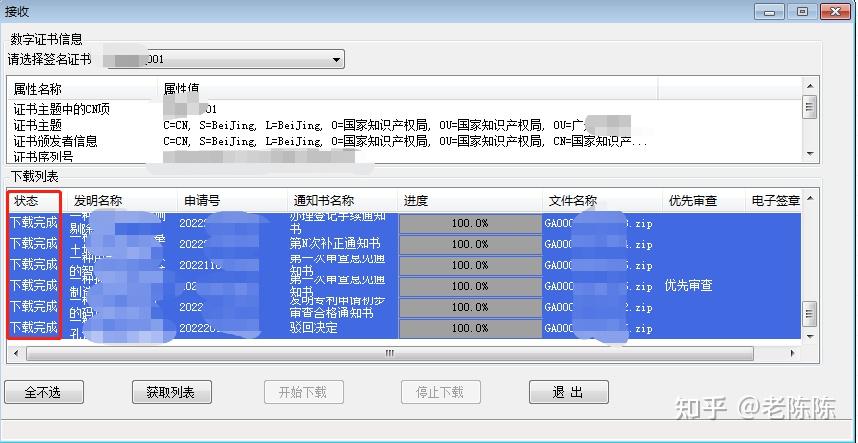Screen dimensions: 858x443
Task: Close the 接收 window
Action: pyautogui.click(x=836, y=11)
